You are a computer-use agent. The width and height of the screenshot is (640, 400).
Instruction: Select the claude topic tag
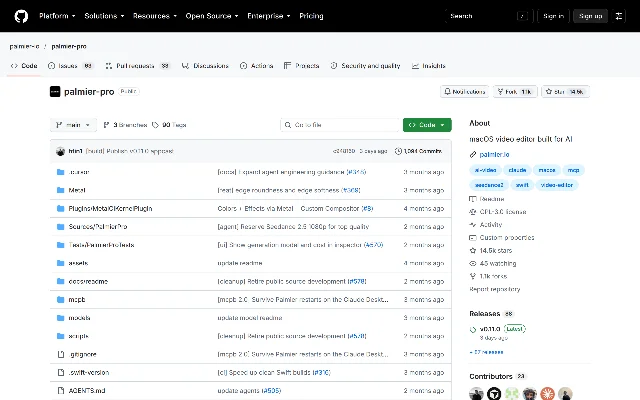click(x=518, y=170)
